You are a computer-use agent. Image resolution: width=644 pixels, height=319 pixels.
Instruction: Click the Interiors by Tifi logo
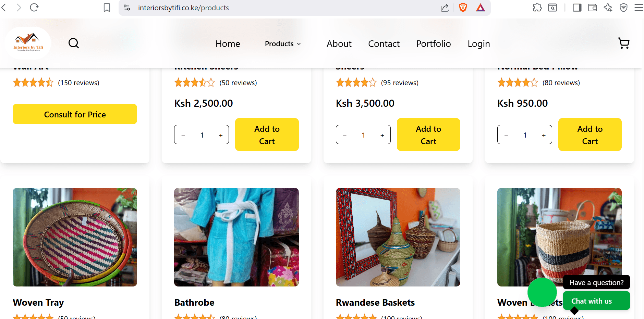pos(28,43)
